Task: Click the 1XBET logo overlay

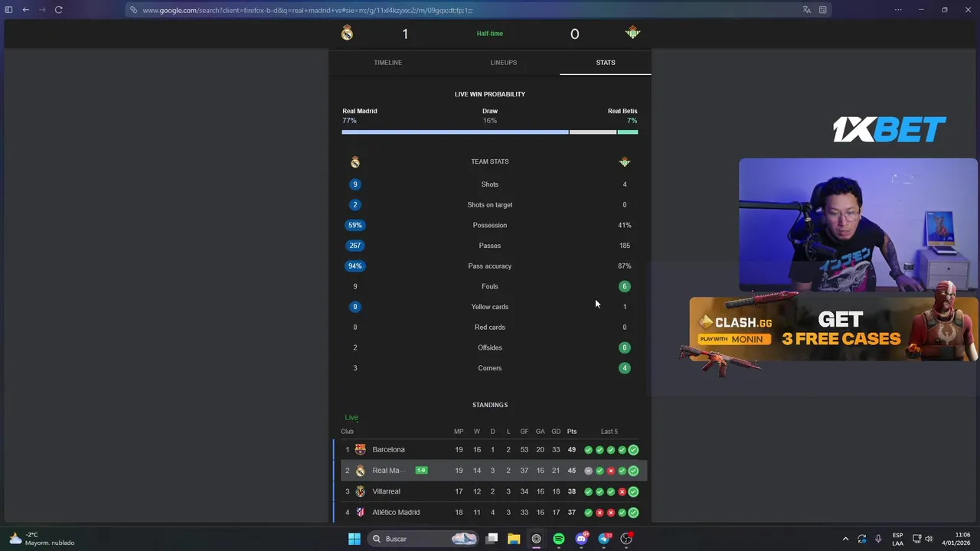Action: click(890, 129)
